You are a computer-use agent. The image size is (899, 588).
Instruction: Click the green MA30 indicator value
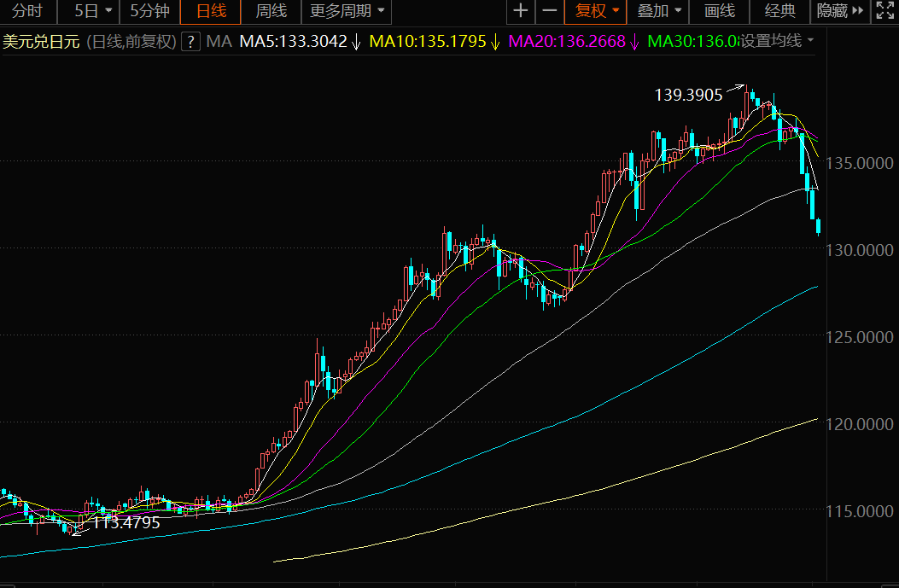point(692,41)
